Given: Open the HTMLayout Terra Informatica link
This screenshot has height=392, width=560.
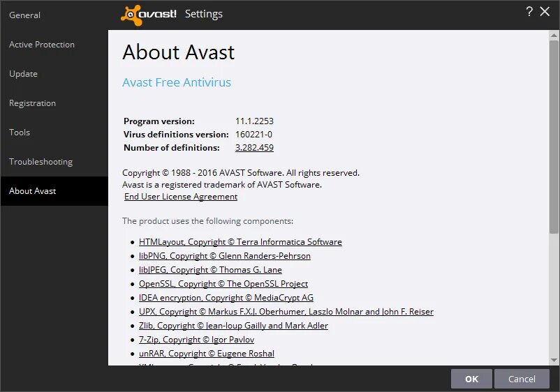Looking at the screenshot, I should (x=240, y=242).
